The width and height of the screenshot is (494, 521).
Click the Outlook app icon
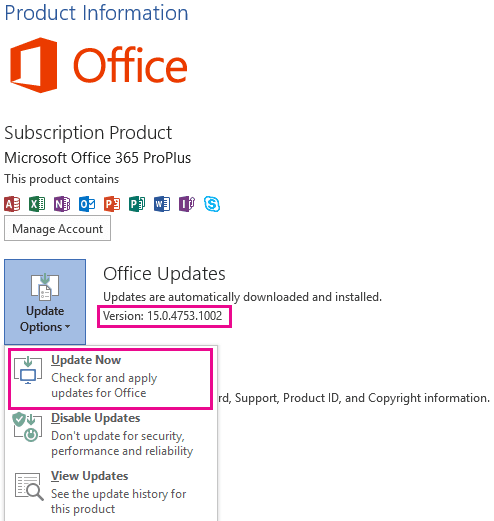pyautogui.click(x=87, y=204)
